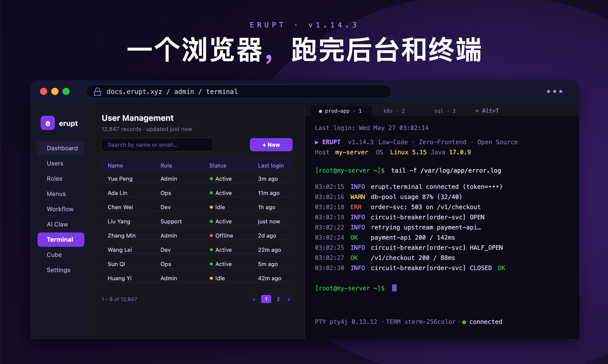Click Offline status of Zhang Min
608x364 pixels.
click(221, 236)
